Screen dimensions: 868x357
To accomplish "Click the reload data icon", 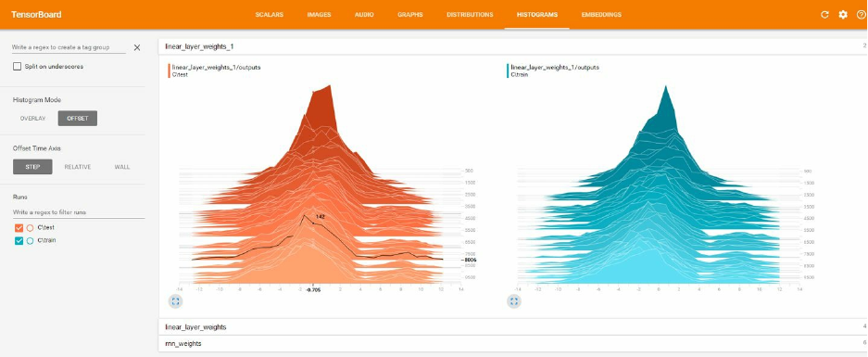I will [x=824, y=15].
